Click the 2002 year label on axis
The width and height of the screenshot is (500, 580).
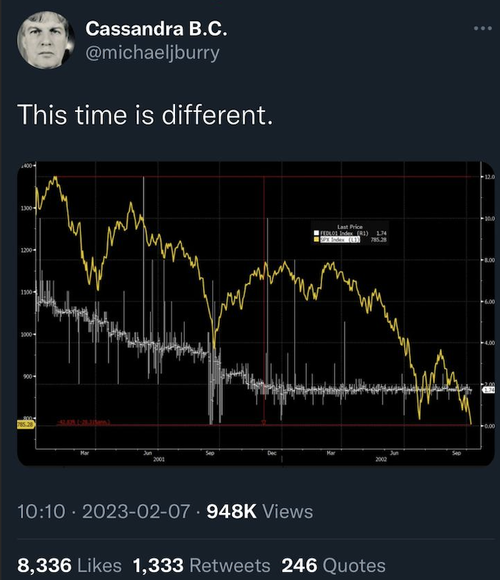click(381, 459)
